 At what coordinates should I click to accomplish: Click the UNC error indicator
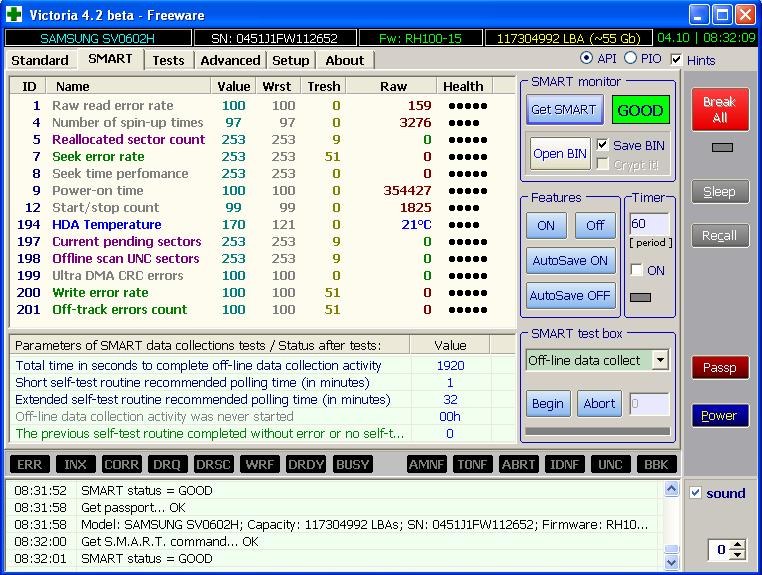pos(610,465)
